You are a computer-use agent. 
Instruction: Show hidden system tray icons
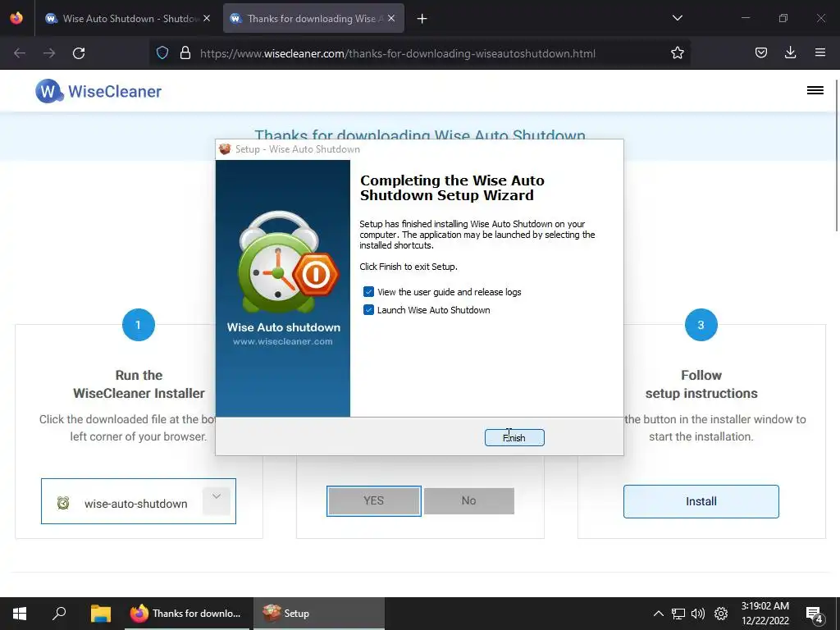pos(659,614)
